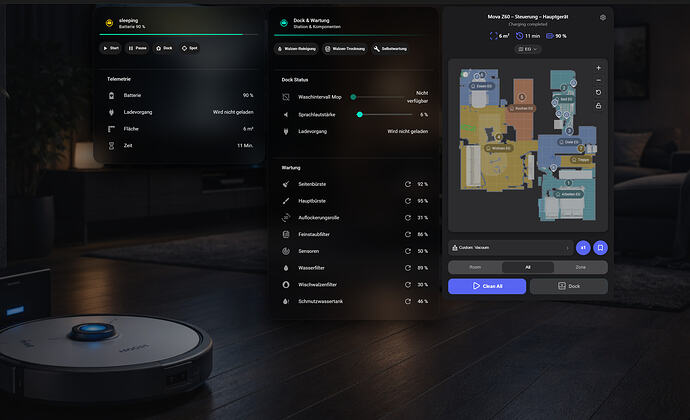Click the Waschintervall Mop icon
This screenshot has height=420, width=690.
point(286,97)
